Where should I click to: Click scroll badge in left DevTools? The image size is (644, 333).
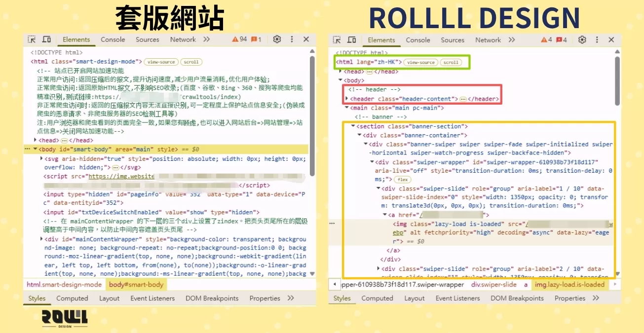(191, 62)
